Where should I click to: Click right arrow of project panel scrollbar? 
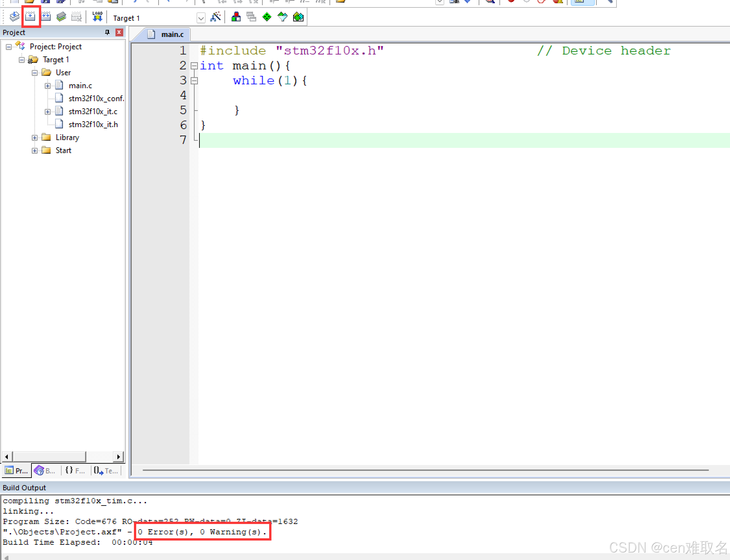coord(118,456)
